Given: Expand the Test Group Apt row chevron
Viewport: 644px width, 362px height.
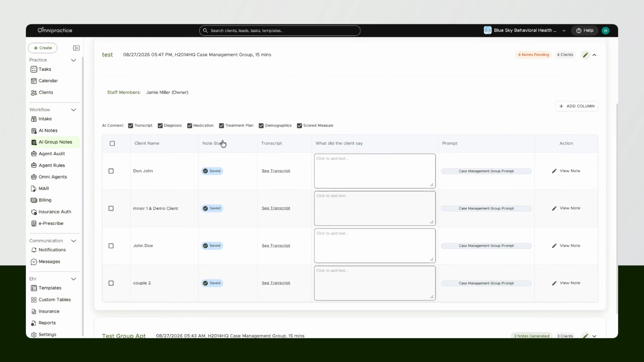Looking at the screenshot, I should (594, 336).
